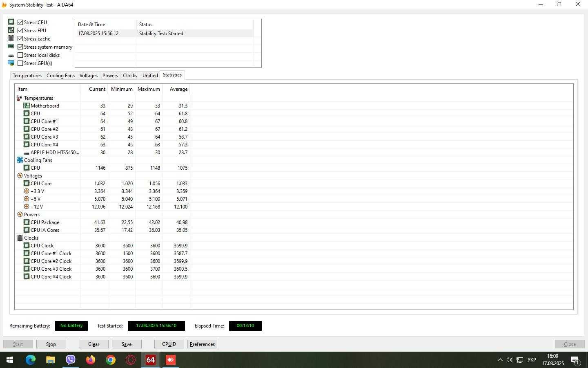Screen dimensions: 588x368
Task: Click the Stress FPU percent icon
Action: (x=11, y=30)
